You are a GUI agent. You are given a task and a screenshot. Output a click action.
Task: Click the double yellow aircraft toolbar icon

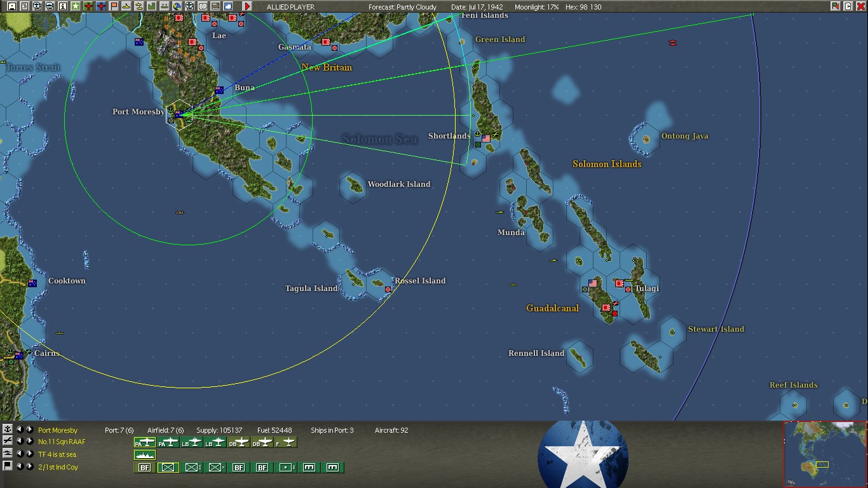(139, 6)
